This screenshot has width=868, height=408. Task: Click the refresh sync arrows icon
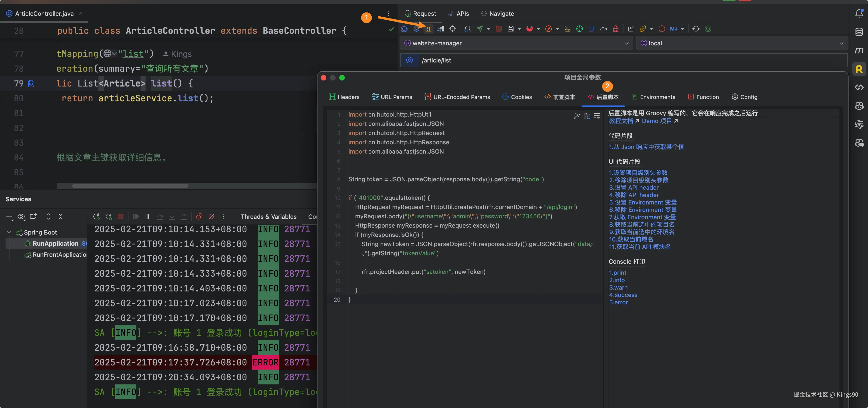coord(696,29)
